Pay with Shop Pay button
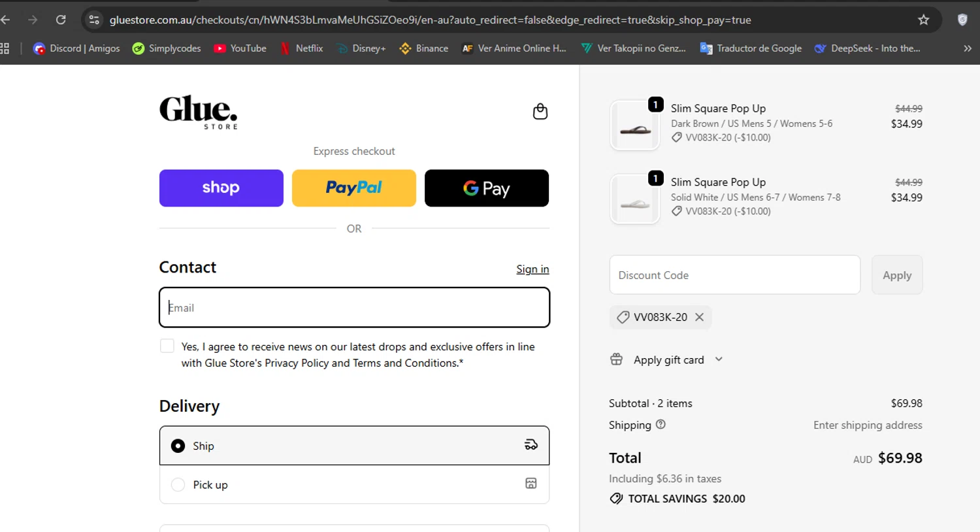 pyautogui.click(x=221, y=188)
